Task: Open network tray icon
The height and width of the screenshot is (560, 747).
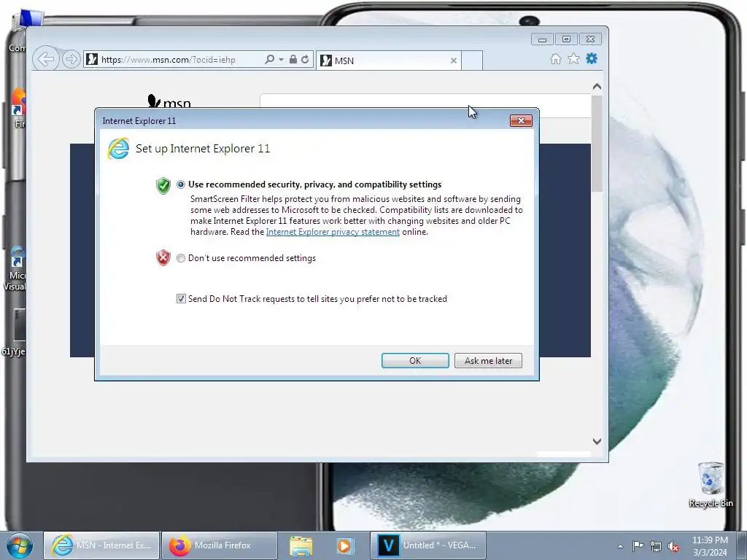Action: pyautogui.click(x=656, y=546)
